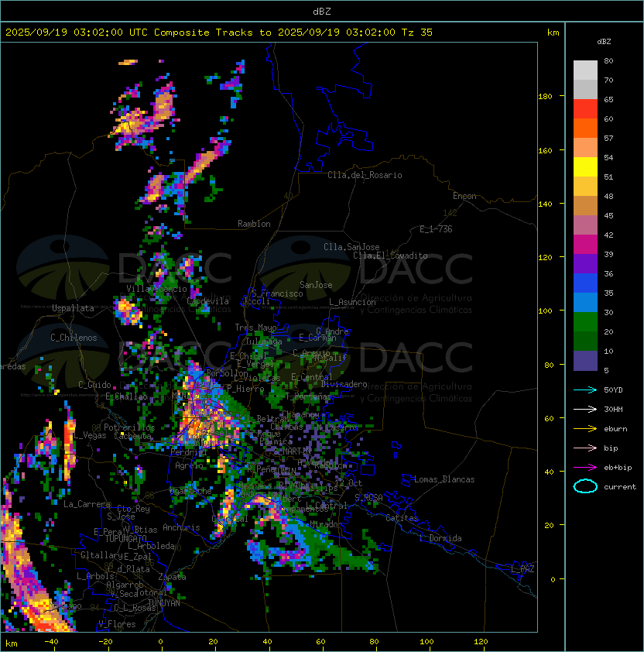Click the 'TUNUYAN' map label

(164, 603)
